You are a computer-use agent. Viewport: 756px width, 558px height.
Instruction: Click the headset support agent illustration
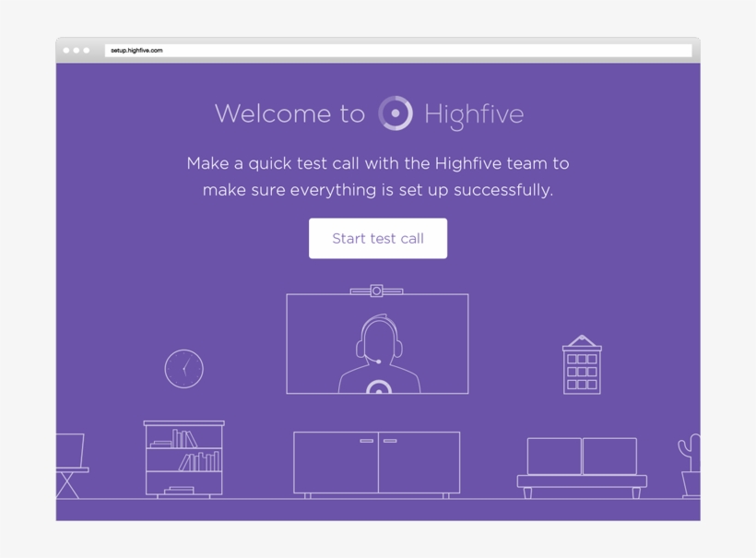pyautogui.click(x=379, y=353)
